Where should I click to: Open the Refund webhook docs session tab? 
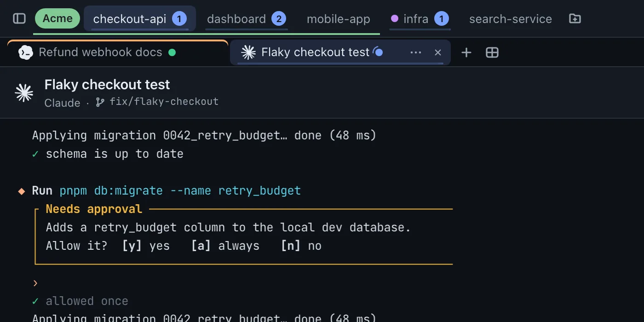point(118,52)
